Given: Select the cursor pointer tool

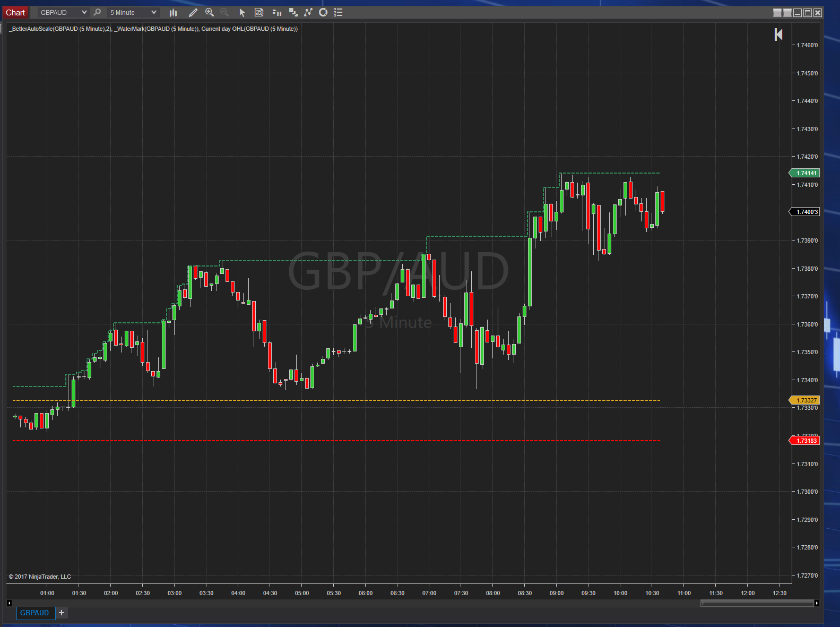Looking at the screenshot, I should click(x=242, y=12).
